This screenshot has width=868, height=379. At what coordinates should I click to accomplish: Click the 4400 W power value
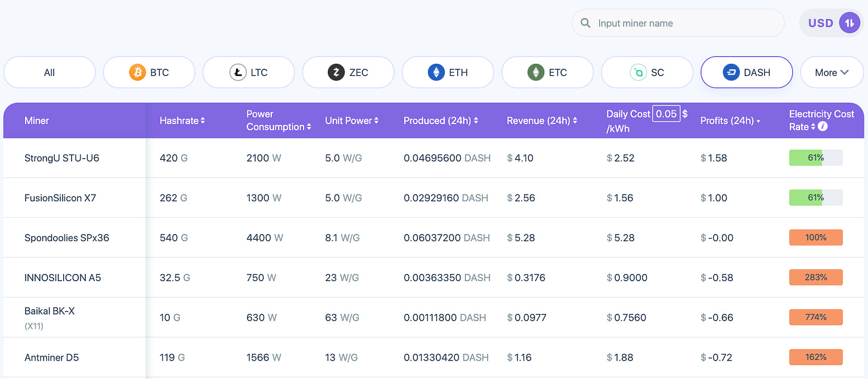pos(265,238)
